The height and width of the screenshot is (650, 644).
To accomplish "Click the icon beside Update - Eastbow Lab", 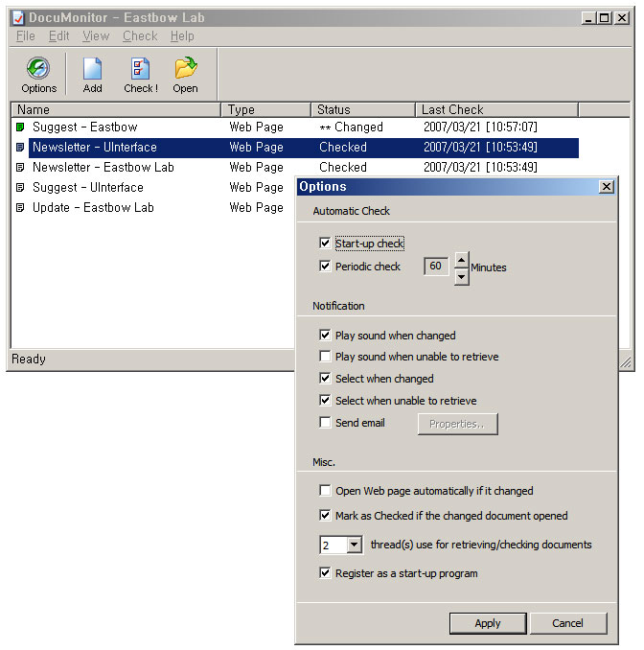I will click(20, 208).
